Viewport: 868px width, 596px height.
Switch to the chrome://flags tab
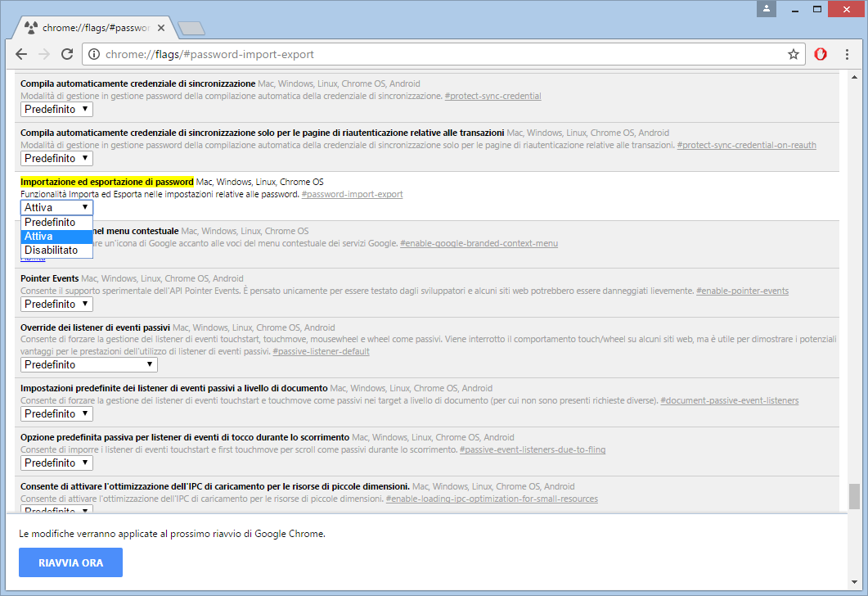[90, 26]
